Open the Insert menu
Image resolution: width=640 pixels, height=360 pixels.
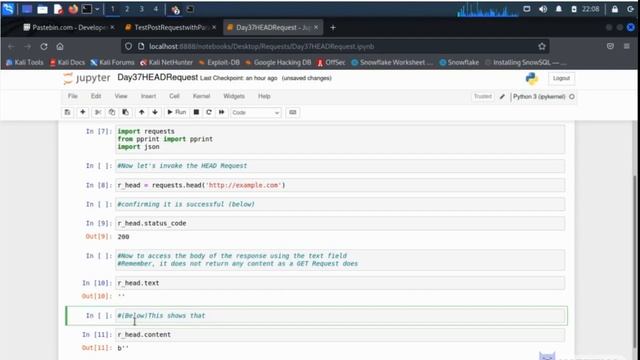pyautogui.click(x=148, y=96)
